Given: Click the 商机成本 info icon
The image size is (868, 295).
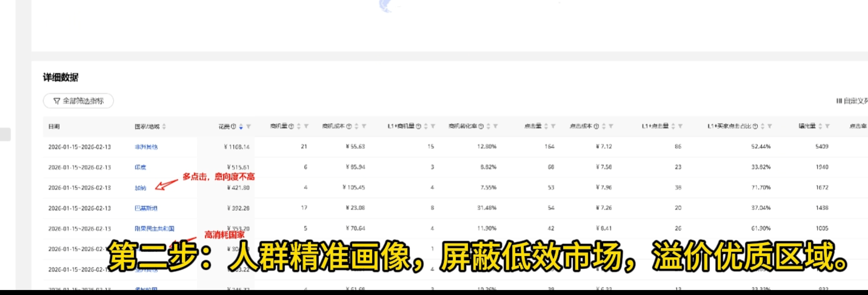Looking at the screenshot, I should pyautogui.click(x=349, y=126).
